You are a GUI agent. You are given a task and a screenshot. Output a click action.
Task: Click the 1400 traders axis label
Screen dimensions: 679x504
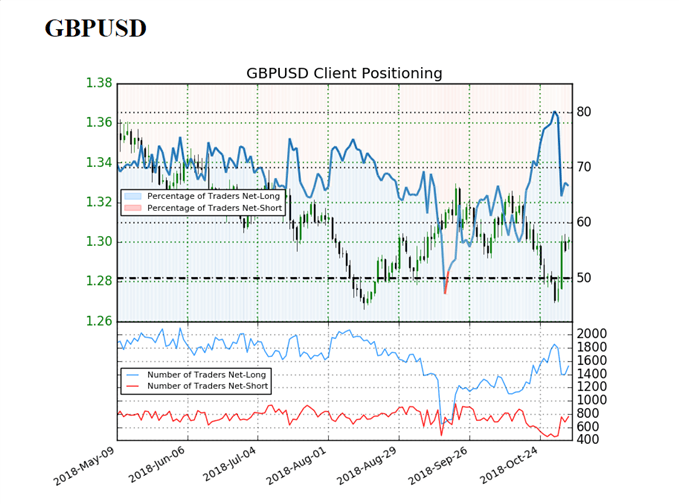(x=592, y=374)
